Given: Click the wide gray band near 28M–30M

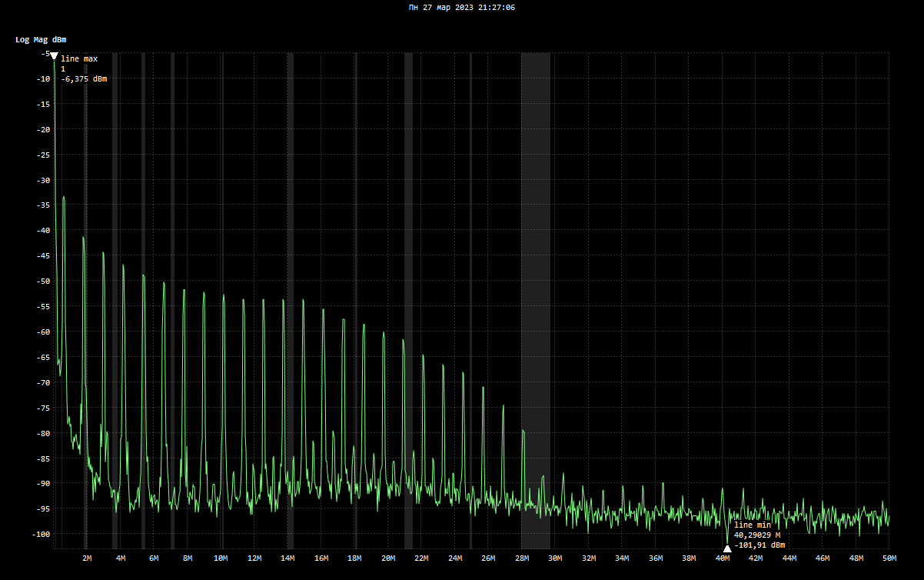Looking at the screenshot, I should point(536,300).
